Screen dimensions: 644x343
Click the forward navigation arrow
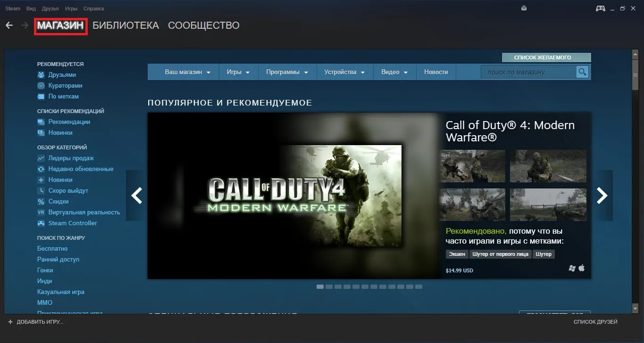[x=25, y=25]
